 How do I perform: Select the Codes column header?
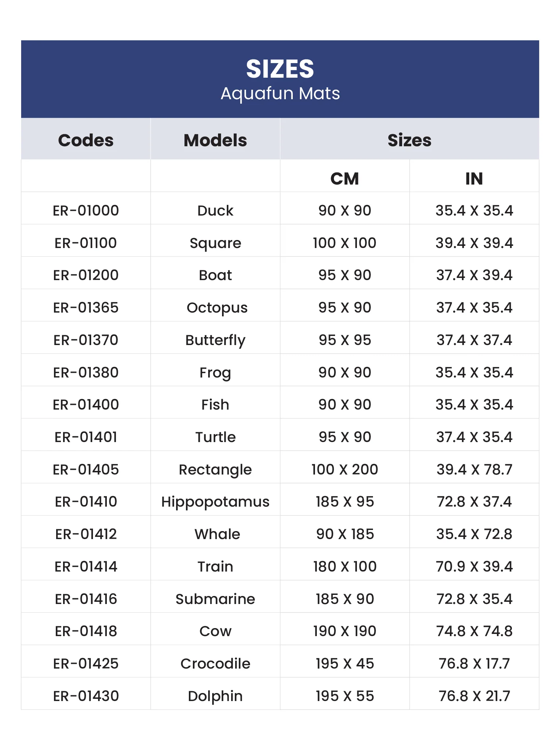(x=86, y=140)
